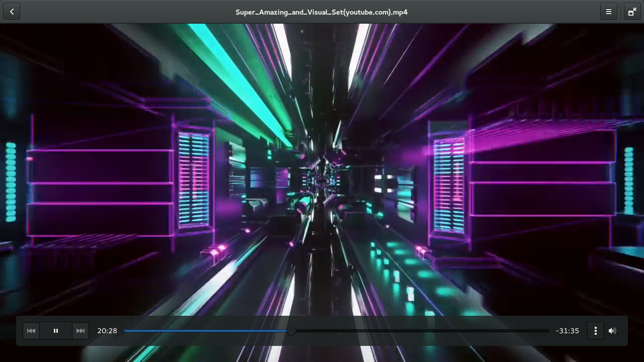Exit fullscreen with the top-right button
The width and height of the screenshot is (644, 362).
pos(632,12)
